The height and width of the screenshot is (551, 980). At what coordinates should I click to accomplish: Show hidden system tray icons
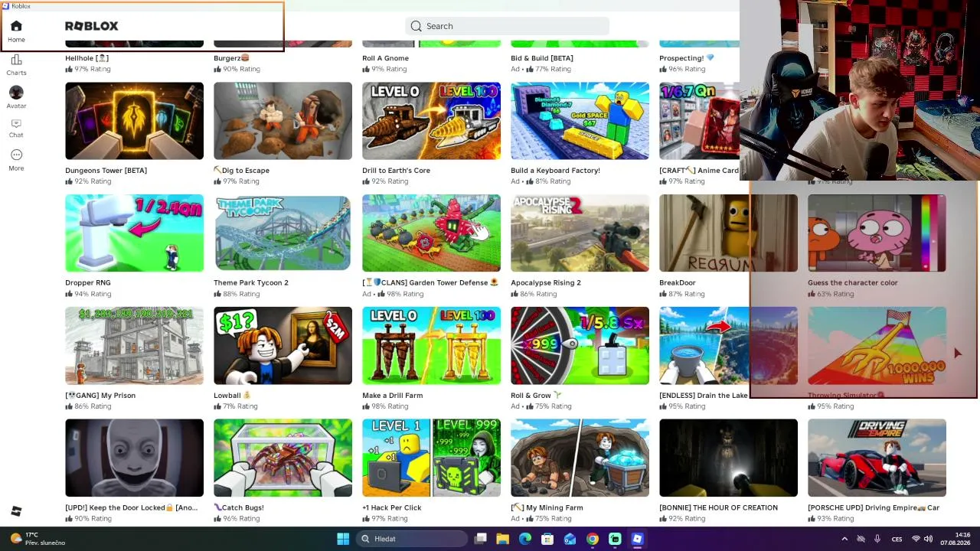[844, 539]
